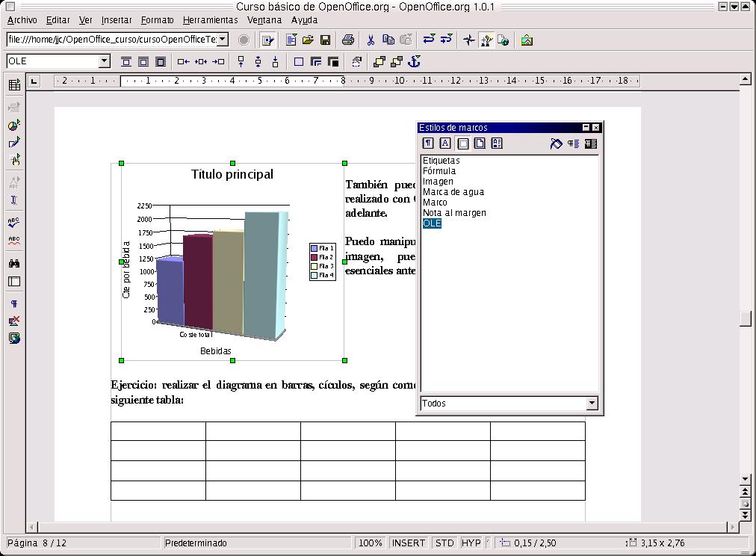This screenshot has width=756, height=556.
Task: Toggle direct cursor icon in sidebar
Action: [14, 200]
